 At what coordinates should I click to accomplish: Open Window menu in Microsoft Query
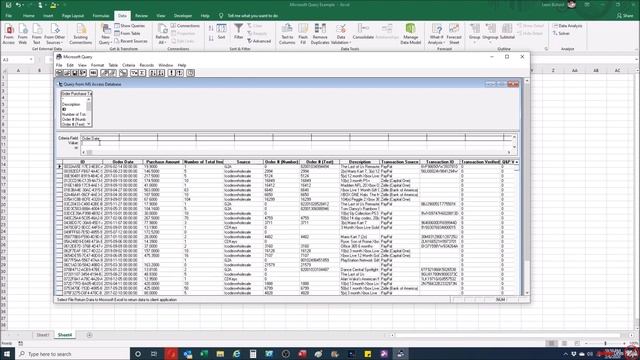coord(165,65)
